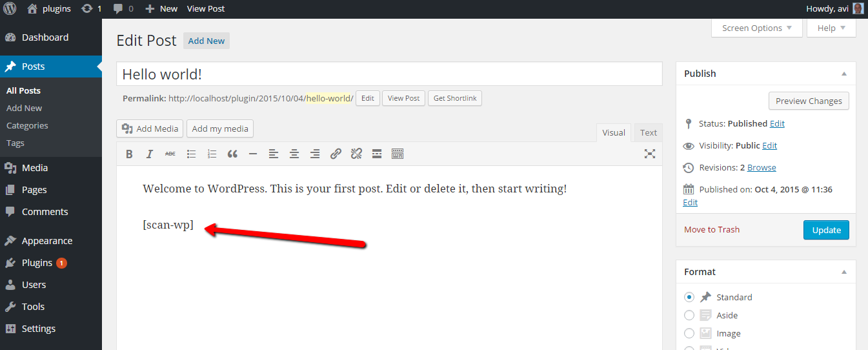Open Appearance in the sidebar

[x=51, y=241]
